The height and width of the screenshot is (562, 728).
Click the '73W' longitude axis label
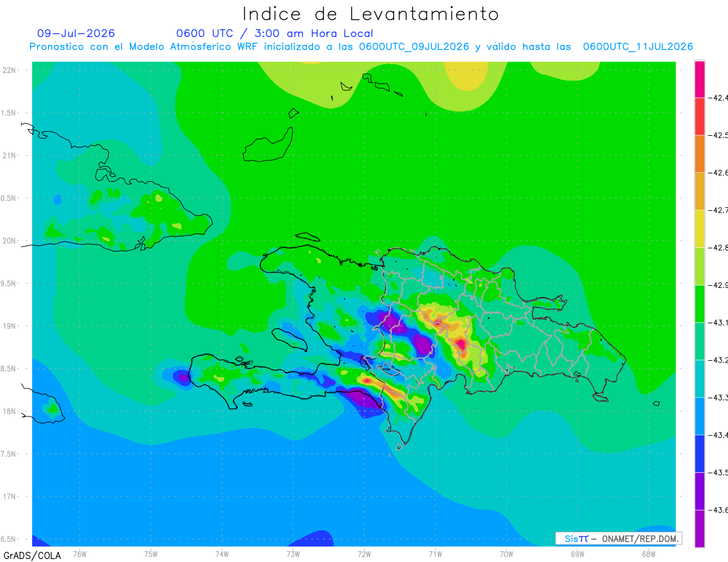click(x=293, y=554)
